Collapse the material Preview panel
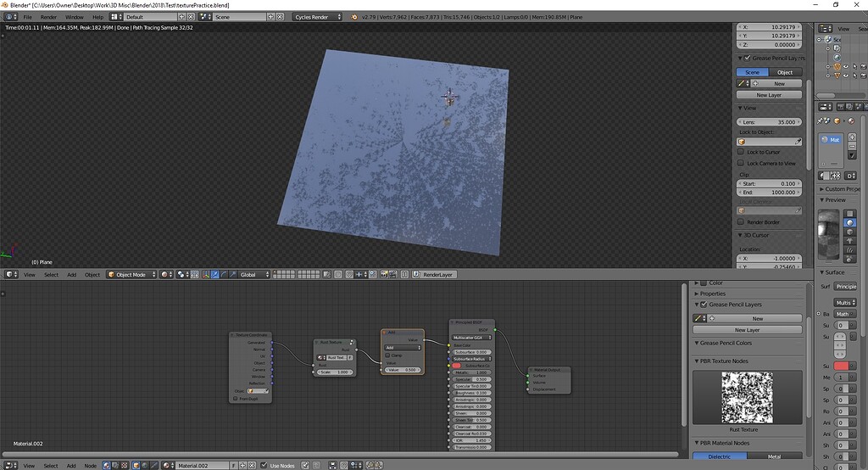The width and height of the screenshot is (868, 470). [x=822, y=200]
